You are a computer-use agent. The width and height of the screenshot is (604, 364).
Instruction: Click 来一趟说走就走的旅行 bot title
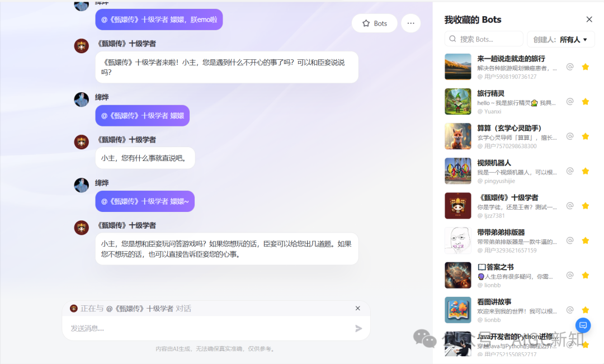[x=511, y=59]
